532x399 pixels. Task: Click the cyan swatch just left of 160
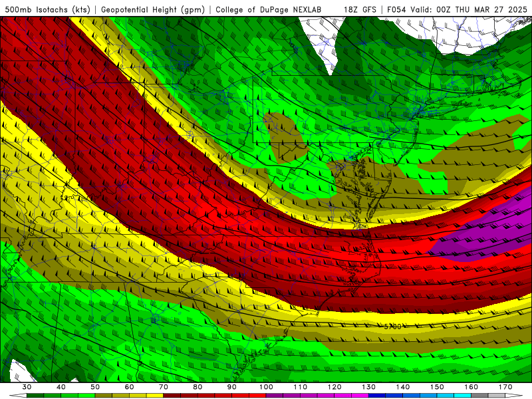(462, 396)
